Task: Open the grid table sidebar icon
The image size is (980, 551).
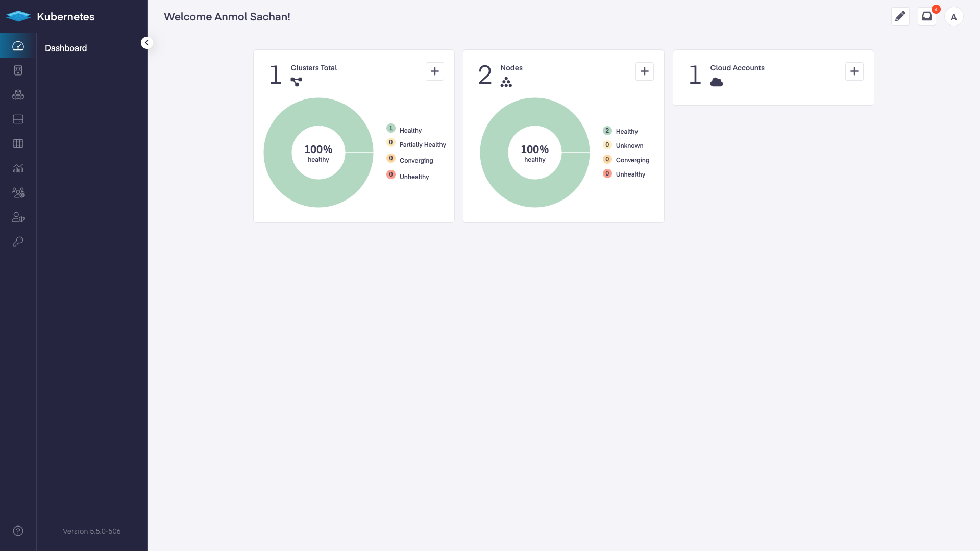Action: [18, 144]
